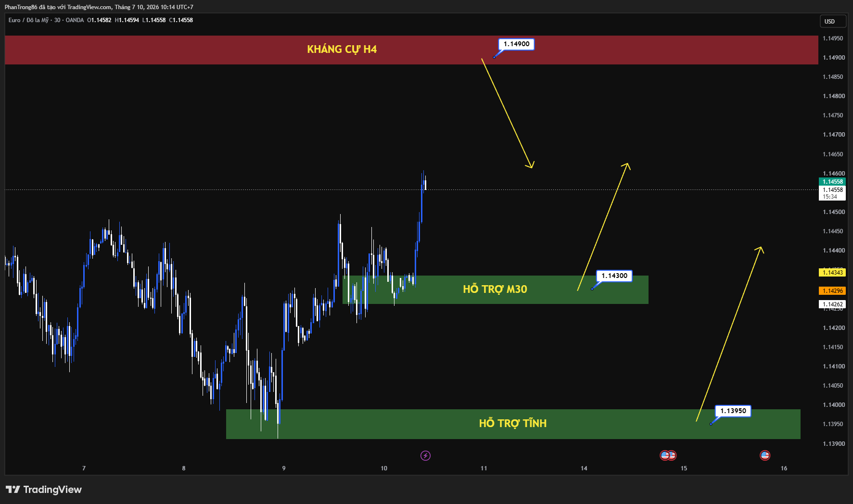Click the 1.13950 price callout label

coord(733,411)
